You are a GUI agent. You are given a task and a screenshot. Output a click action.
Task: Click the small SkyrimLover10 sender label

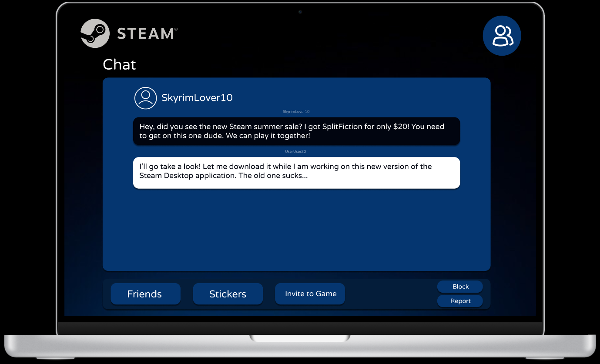[x=296, y=112]
